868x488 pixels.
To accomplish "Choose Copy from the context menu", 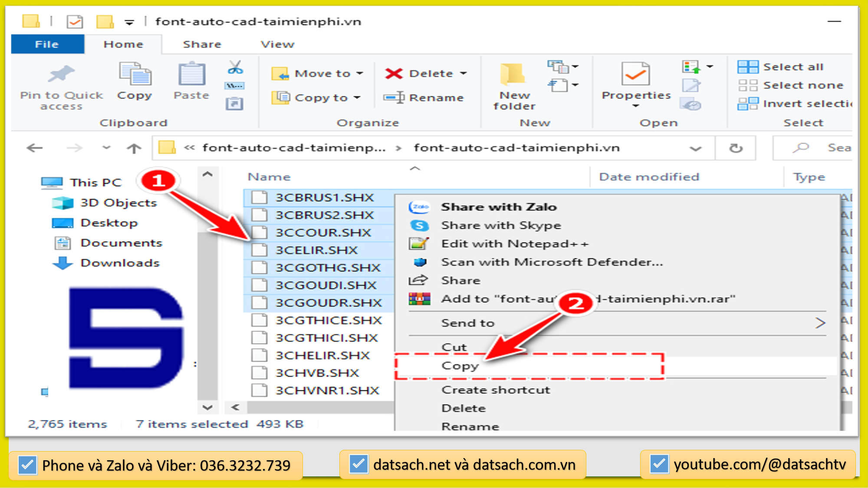I will (460, 366).
